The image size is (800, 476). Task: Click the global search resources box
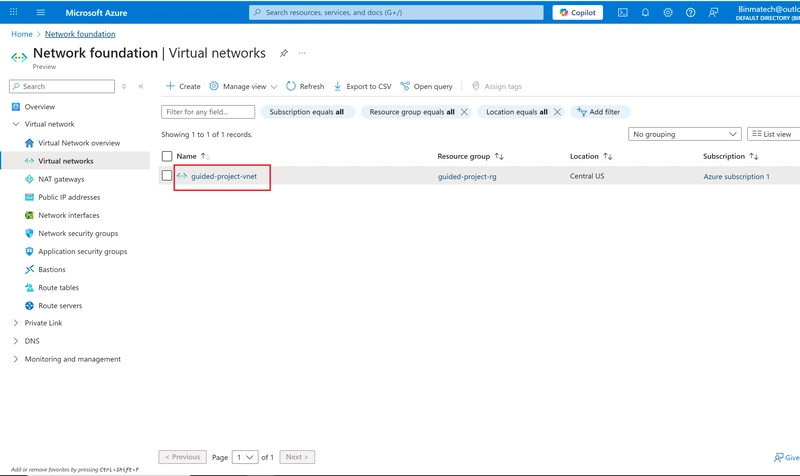396,12
